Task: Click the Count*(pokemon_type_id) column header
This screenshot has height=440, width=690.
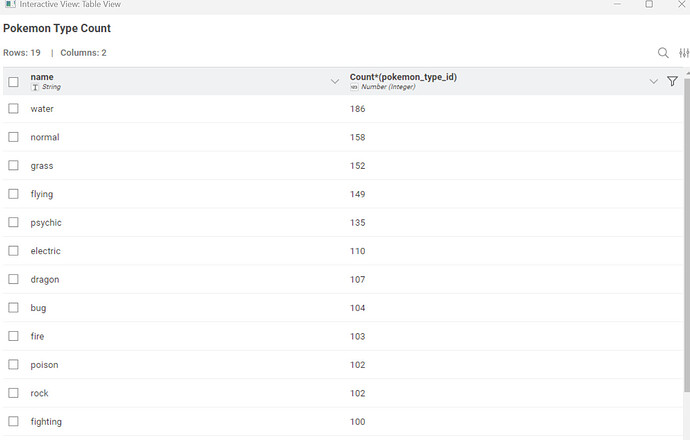Action: tap(403, 77)
